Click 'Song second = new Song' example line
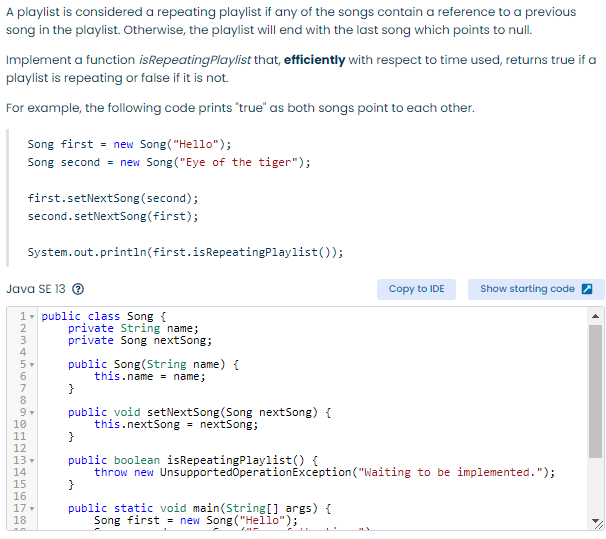Viewport: 606px width, 539px height. coord(169,162)
